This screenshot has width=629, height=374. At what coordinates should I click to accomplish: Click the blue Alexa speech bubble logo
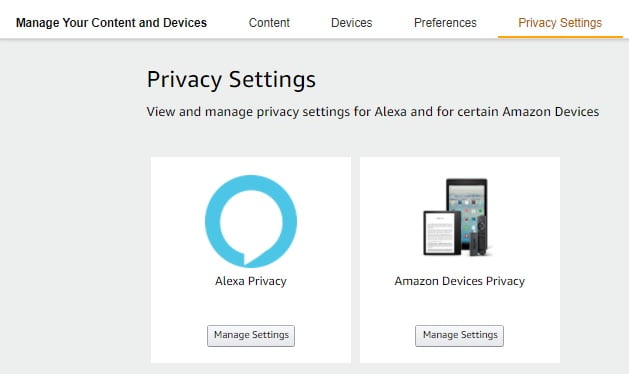click(x=251, y=221)
